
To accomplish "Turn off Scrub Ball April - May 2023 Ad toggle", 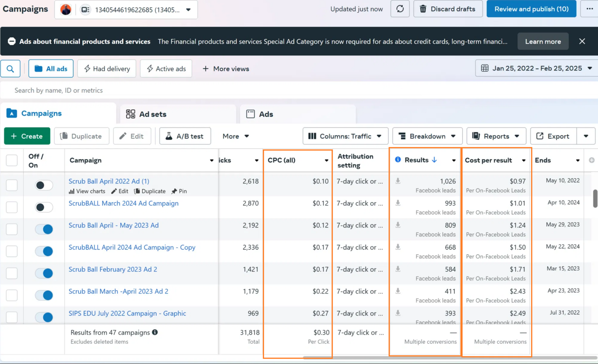I will click(44, 229).
